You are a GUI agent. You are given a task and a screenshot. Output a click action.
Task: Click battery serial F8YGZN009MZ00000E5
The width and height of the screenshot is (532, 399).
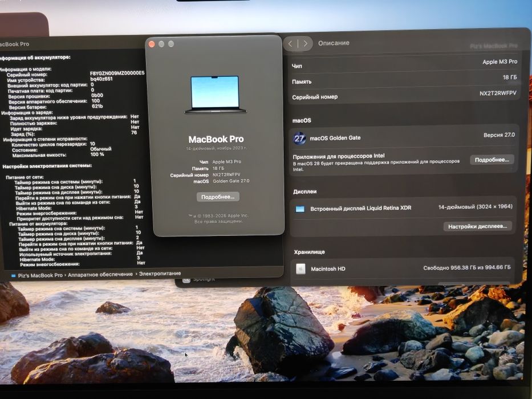pos(117,74)
